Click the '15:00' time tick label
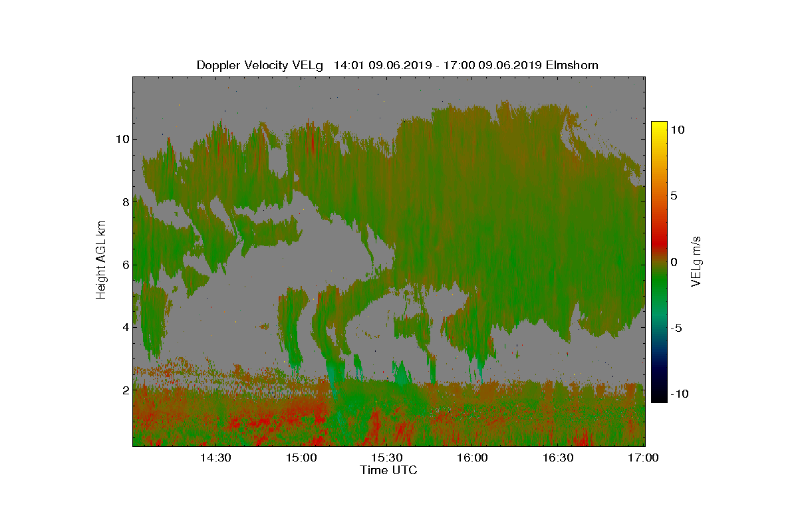798x532 pixels. (301, 458)
